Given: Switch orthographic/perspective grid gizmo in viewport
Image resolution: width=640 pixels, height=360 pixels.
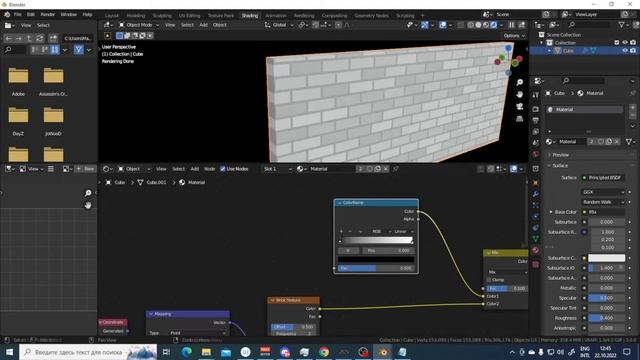Looking at the screenshot, I should point(520,119).
